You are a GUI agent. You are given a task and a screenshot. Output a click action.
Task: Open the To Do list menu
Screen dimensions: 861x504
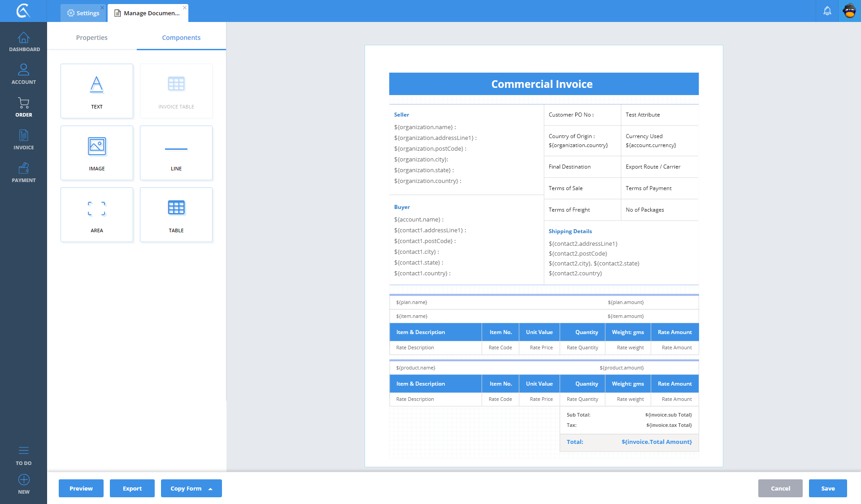[24, 451]
